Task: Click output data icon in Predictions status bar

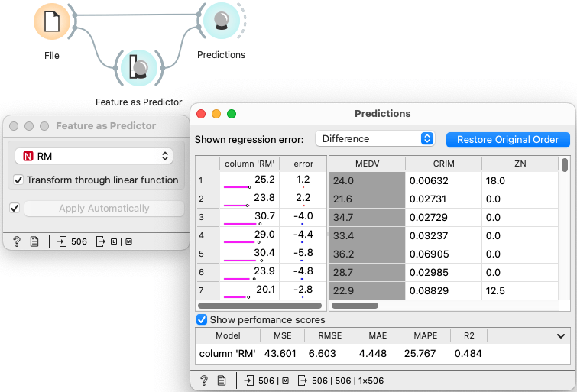Action: tap(303, 380)
